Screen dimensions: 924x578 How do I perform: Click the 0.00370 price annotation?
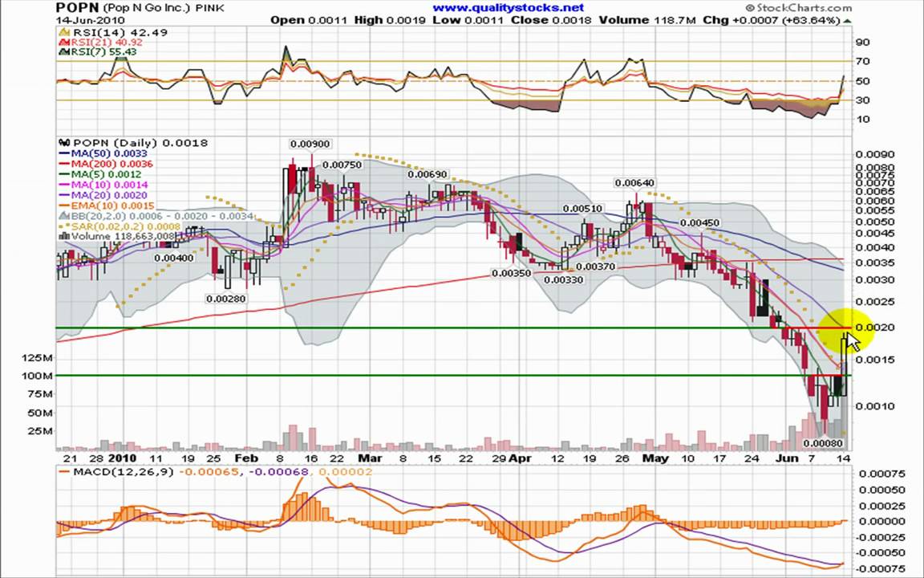tap(596, 267)
